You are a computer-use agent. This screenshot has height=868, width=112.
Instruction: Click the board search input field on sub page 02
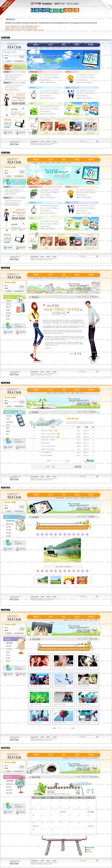coord(64,467)
